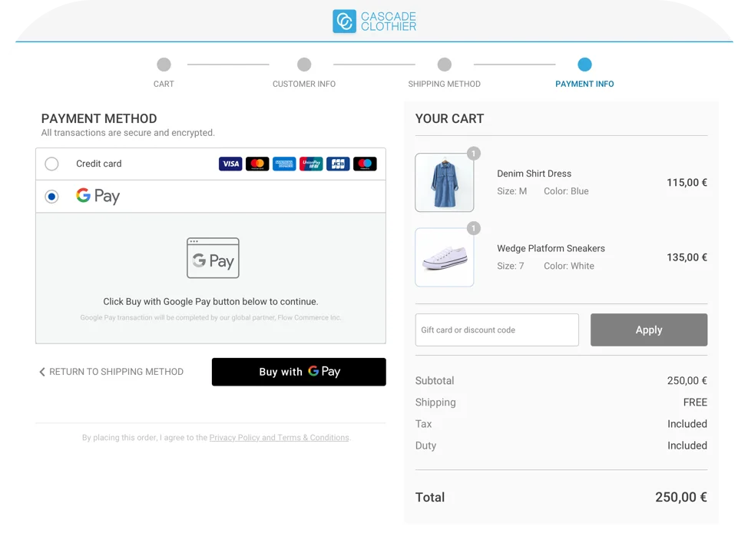Select the Google Pay radio button
748x560 pixels.
[x=51, y=197]
